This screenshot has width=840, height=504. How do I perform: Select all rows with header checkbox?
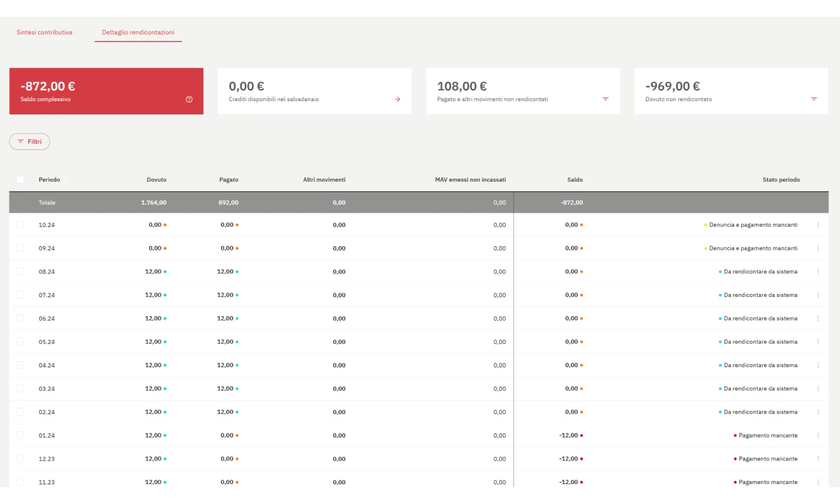pos(20,180)
